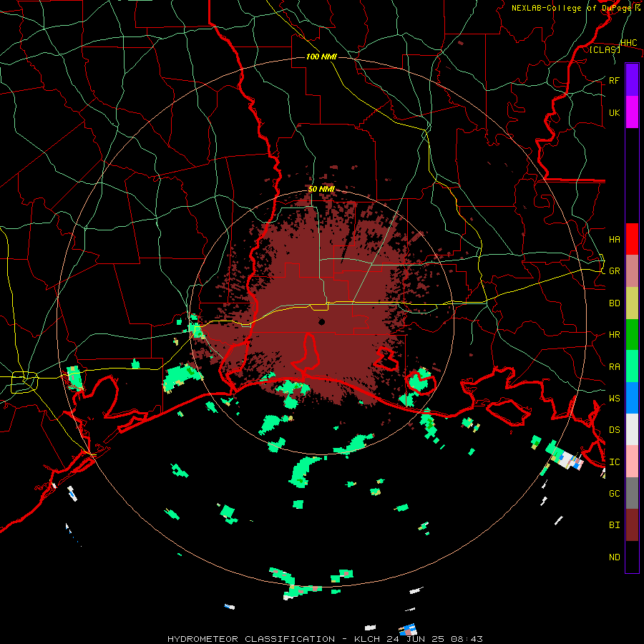This screenshot has width=644, height=644.
Task: Click the GR legend color block
Action: (x=632, y=270)
